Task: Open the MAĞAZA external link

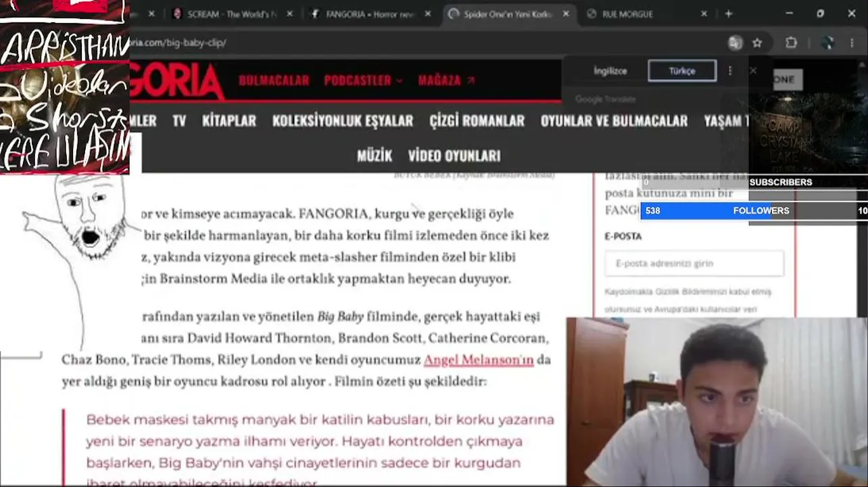Action: [x=446, y=80]
